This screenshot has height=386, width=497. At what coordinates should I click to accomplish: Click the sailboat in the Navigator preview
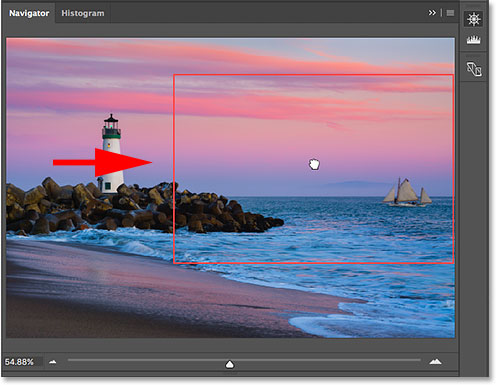[407, 192]
